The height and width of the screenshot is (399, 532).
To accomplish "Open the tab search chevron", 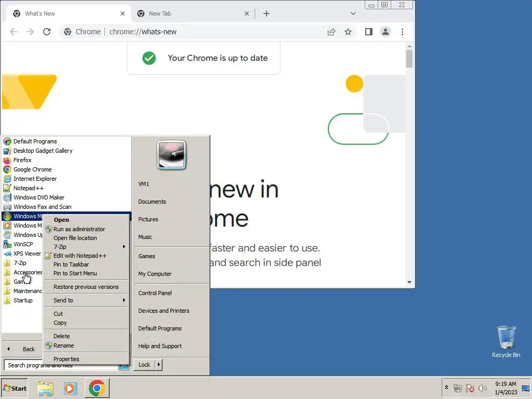I will pyautogui.click(x=353, y=14).
